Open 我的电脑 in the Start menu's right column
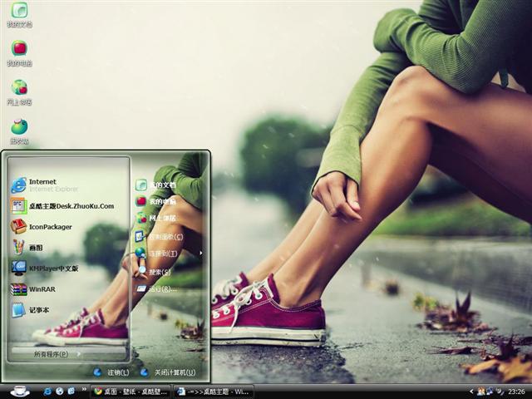Viewport: 532px width, 399px height. pyautogui.click(x=155, y=201)
